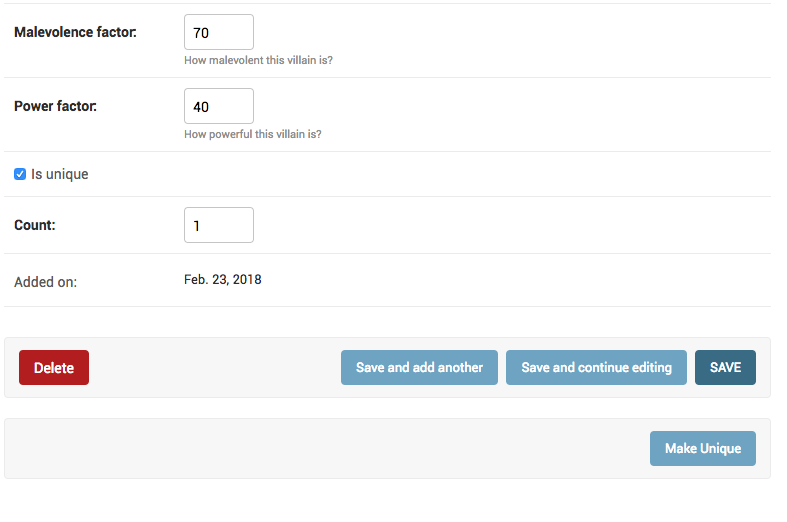787x522 pixels.
Task: Choose Save and add another
Action: tap(419, 367)
